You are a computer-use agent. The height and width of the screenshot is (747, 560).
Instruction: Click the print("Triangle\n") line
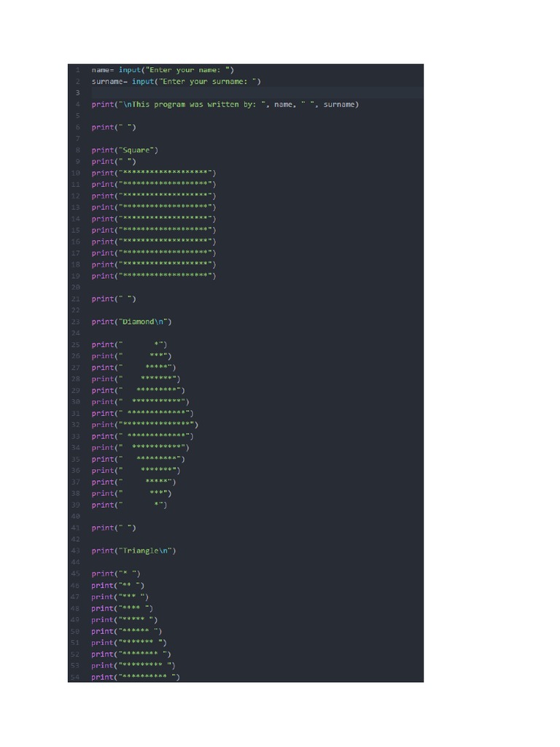pos(133,551)
